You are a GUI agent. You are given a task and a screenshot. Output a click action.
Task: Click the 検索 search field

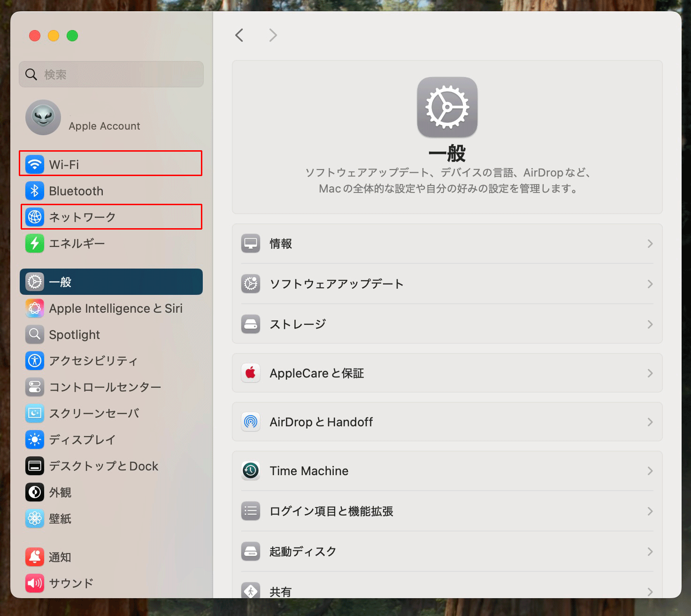pos(111,74)
